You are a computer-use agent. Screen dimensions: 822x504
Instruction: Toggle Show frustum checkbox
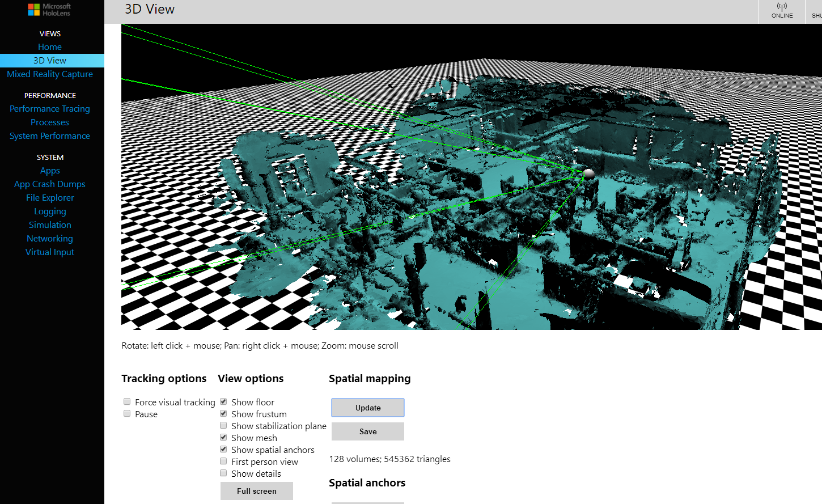[223, 413]
